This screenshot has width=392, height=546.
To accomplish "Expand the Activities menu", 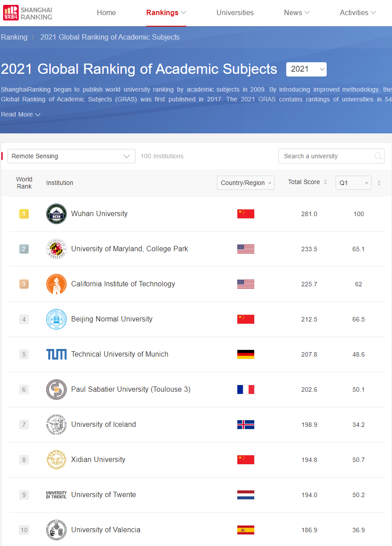I will (358, 12).
